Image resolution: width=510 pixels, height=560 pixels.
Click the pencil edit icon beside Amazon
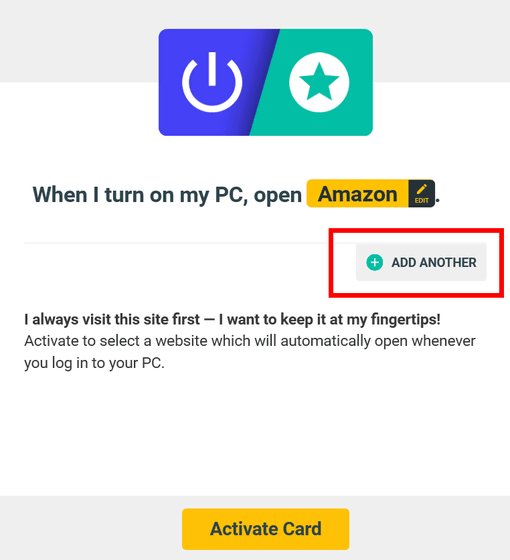coord(422,189)
